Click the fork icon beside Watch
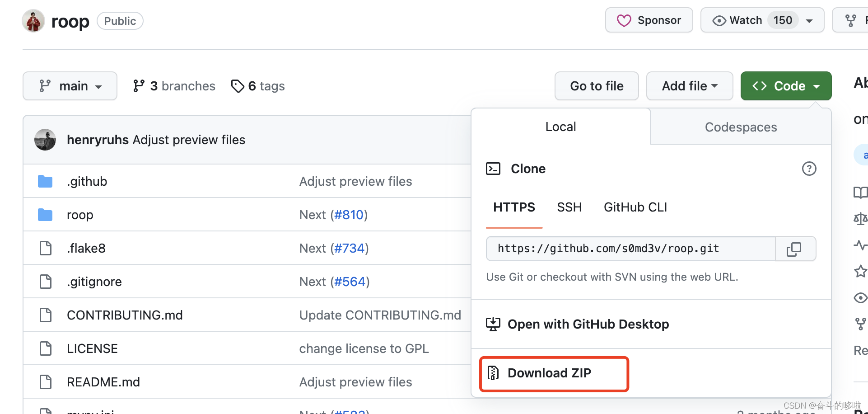 point(851,20)
